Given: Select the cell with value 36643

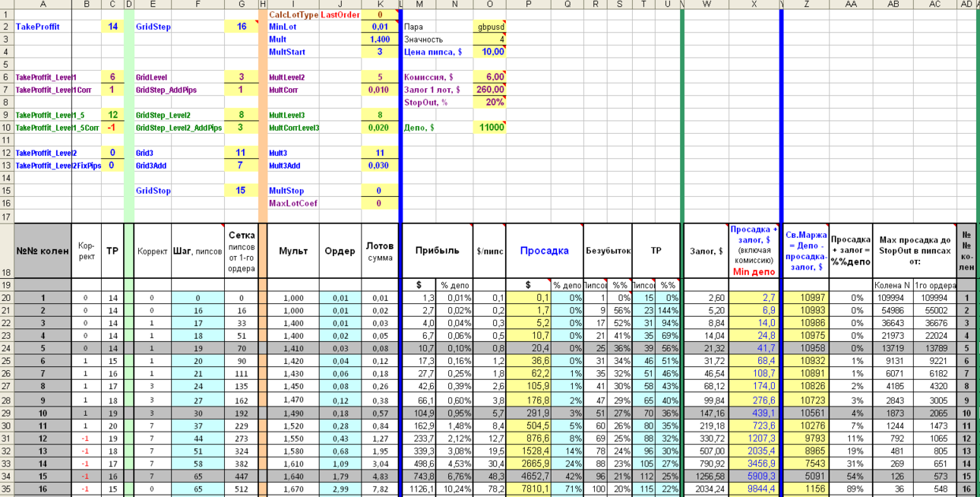Looking at the screenshot, I should point(893,323).
